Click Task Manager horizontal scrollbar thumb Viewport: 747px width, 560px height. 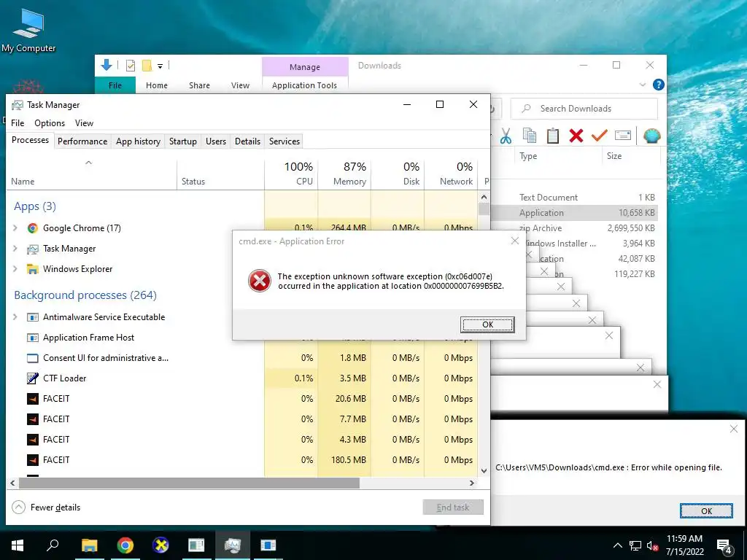(x=189, y=483)
